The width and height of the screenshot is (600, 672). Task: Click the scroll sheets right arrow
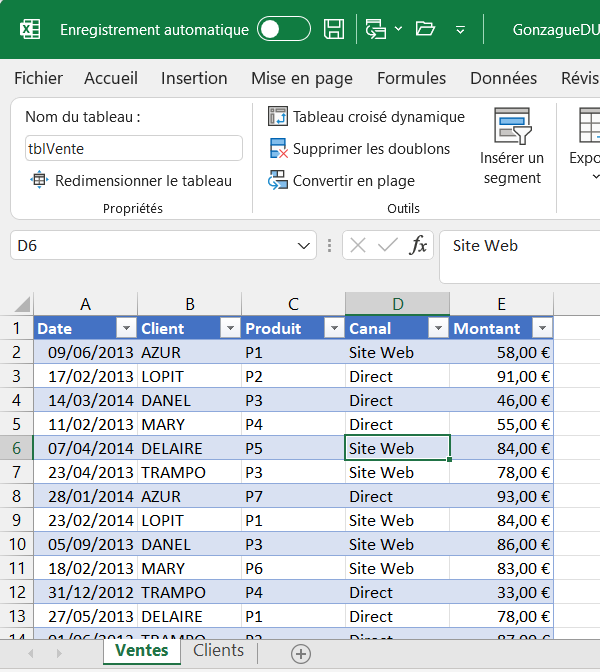pyautogui.click(x=59, y=653)
